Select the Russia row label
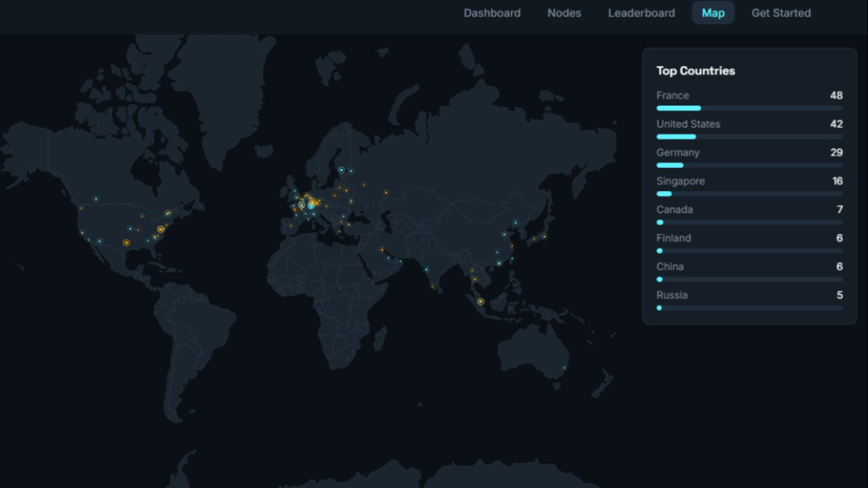Screen dimensions: 868x488 [672, 295]
